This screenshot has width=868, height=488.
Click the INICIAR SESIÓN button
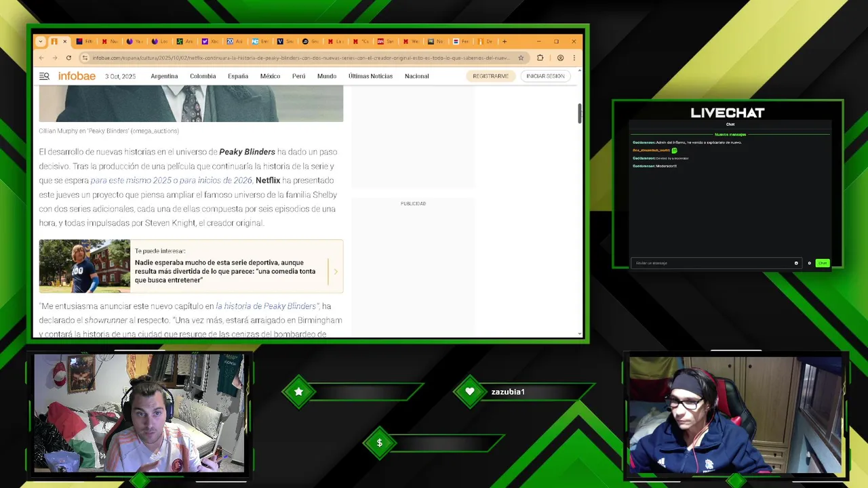tap(545, 77)
